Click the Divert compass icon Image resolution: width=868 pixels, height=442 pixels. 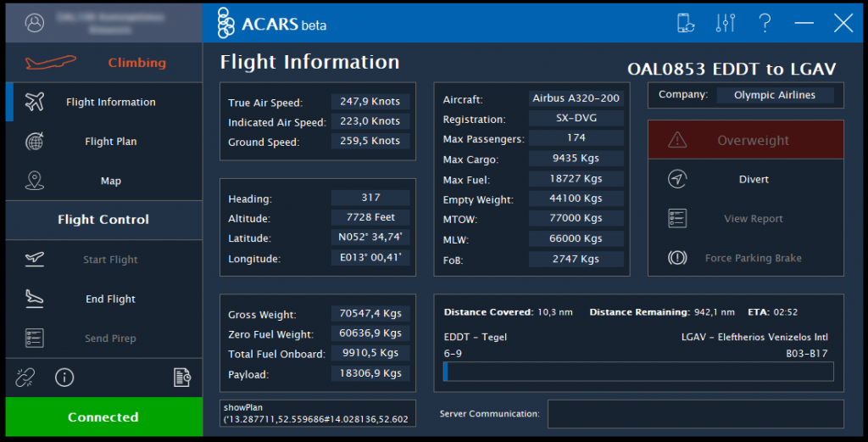point(677,179)
